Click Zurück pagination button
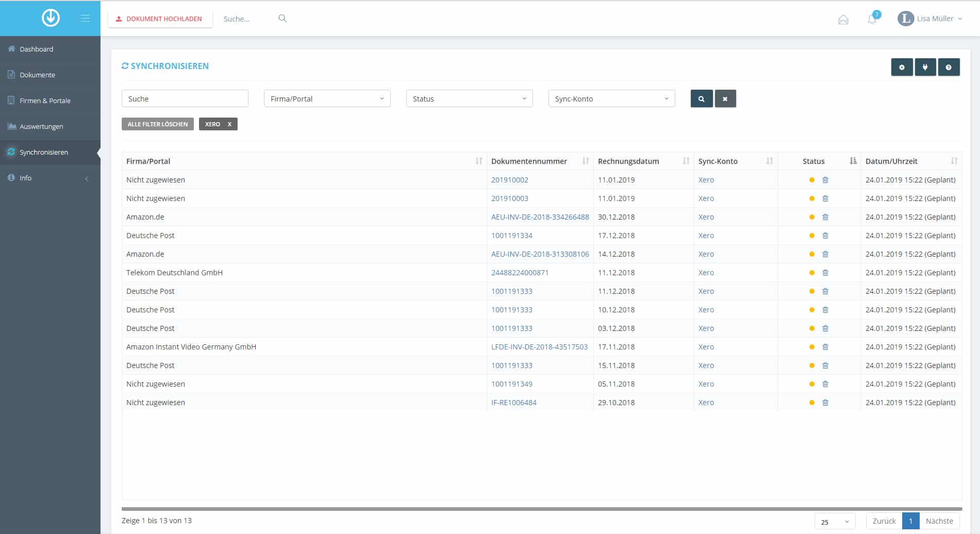The image size is (980, 534). [884, 521]
